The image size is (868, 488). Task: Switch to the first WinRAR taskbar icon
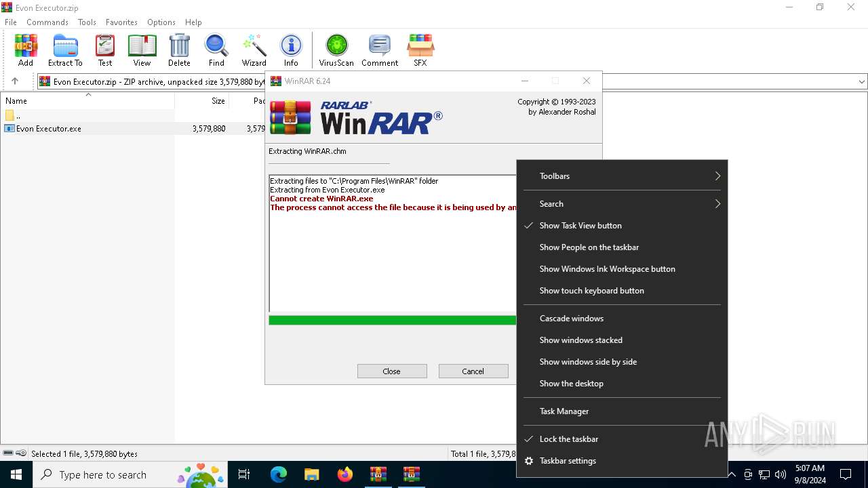tap(378, 474)
